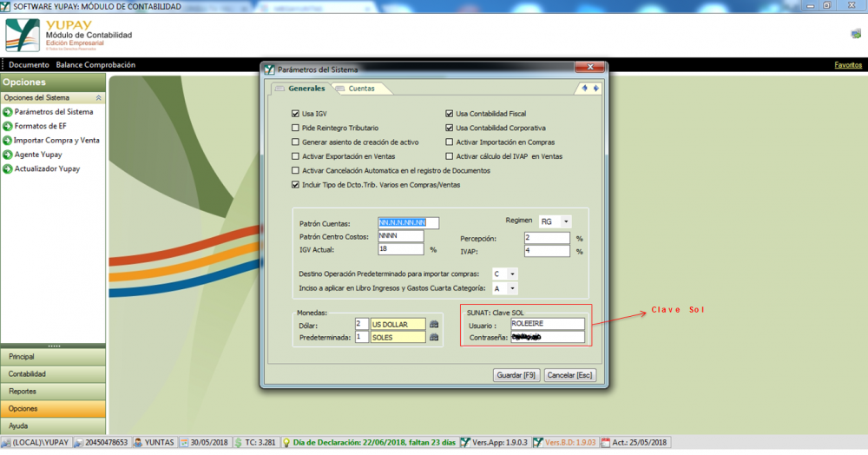Open the Ayuda sidebar section
The width and height of the screenshot is (868, 455).
pos(53,425)
